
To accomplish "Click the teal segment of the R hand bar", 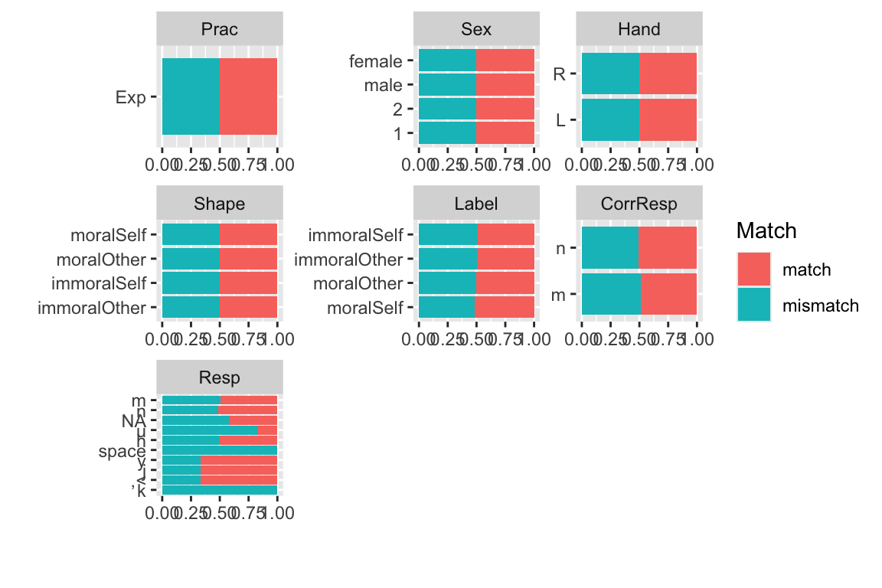I will point(610,74).
